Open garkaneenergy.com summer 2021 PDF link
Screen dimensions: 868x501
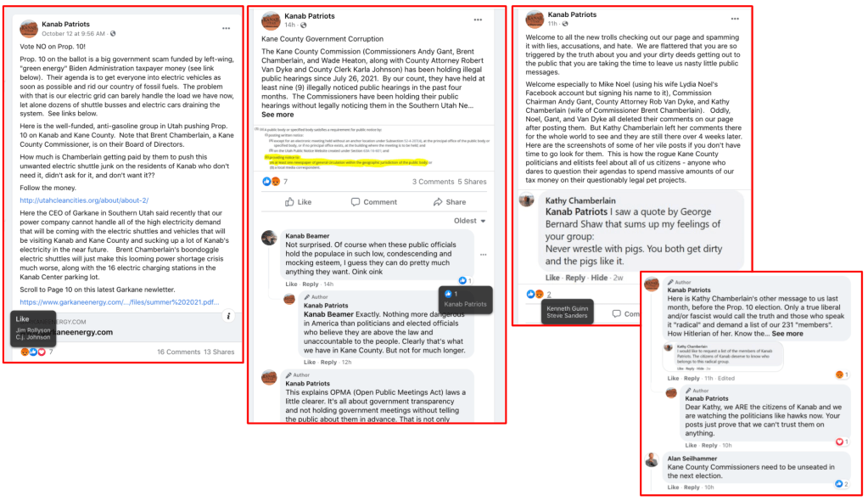(120, 302)
